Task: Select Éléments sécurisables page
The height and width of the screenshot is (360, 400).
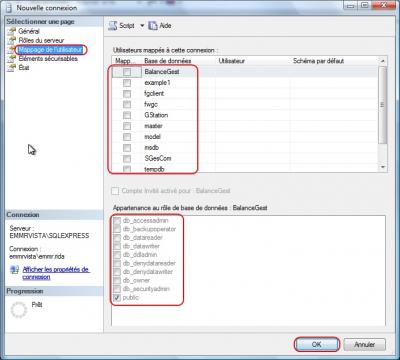Action: [x=48, y=59]
